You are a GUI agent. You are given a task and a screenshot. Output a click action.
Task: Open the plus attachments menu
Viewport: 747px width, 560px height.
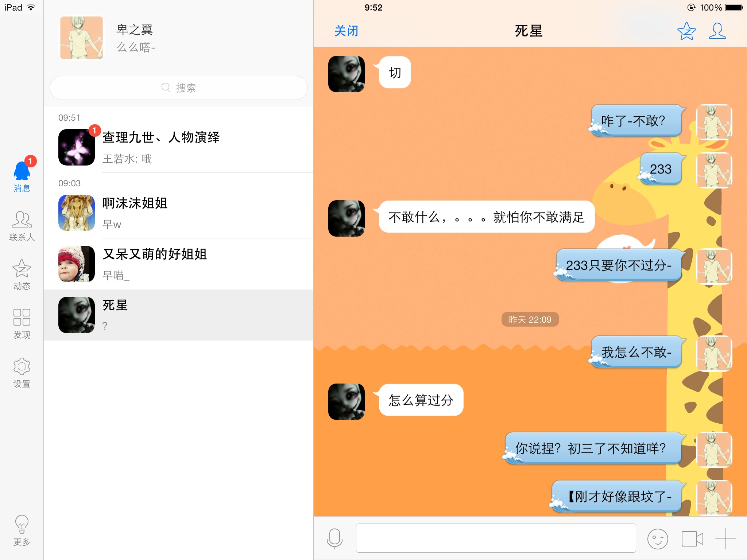(x=725, y=538)
